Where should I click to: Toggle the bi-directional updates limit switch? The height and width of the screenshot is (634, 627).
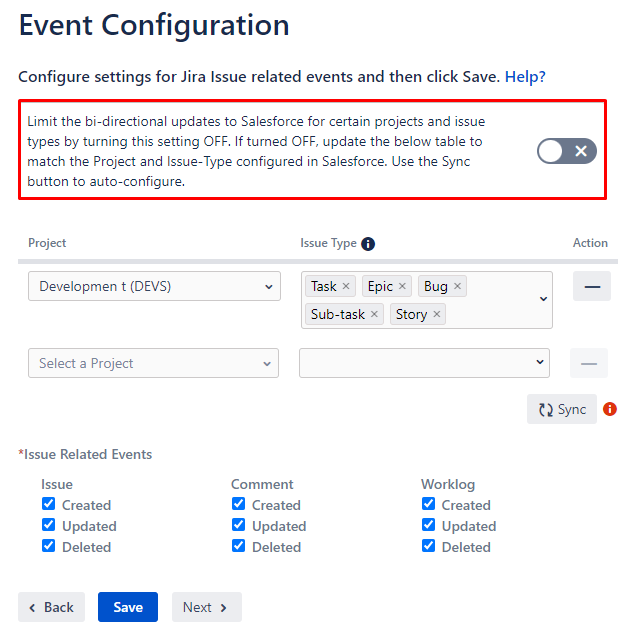(x=566, y=151)
